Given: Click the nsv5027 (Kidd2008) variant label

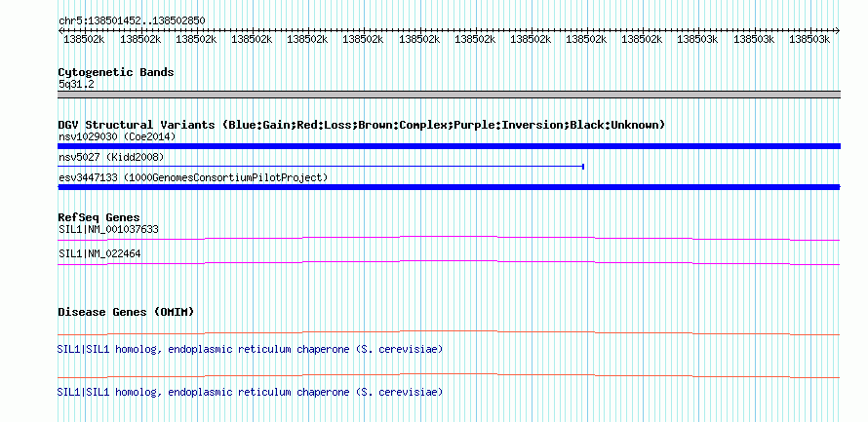Looking at the screenshot, I should (x=111, y=158).
